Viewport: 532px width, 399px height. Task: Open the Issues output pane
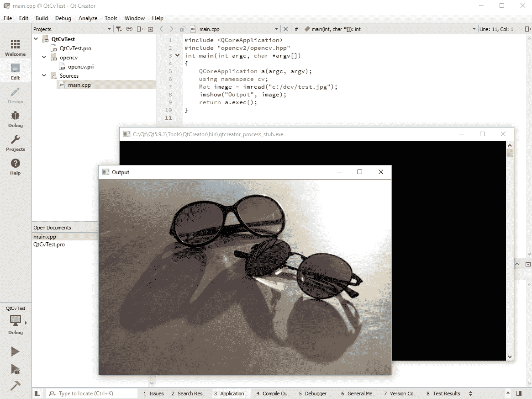click(153, 394)
